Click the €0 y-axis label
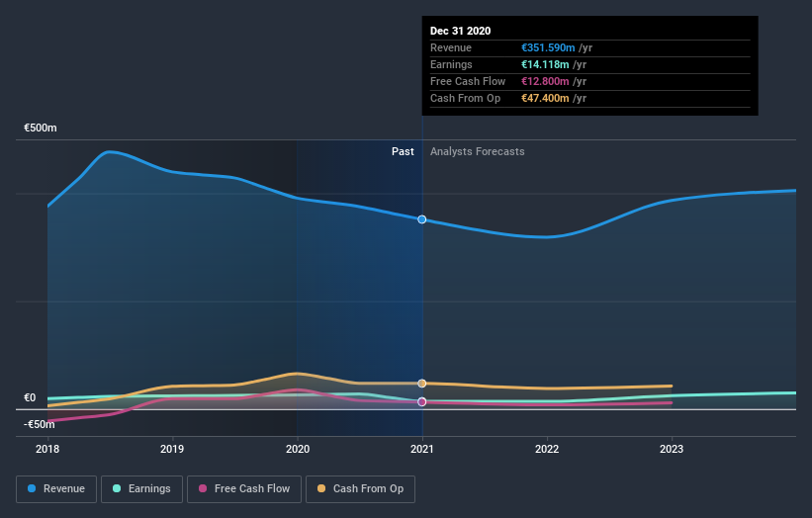 pos(30,398)
